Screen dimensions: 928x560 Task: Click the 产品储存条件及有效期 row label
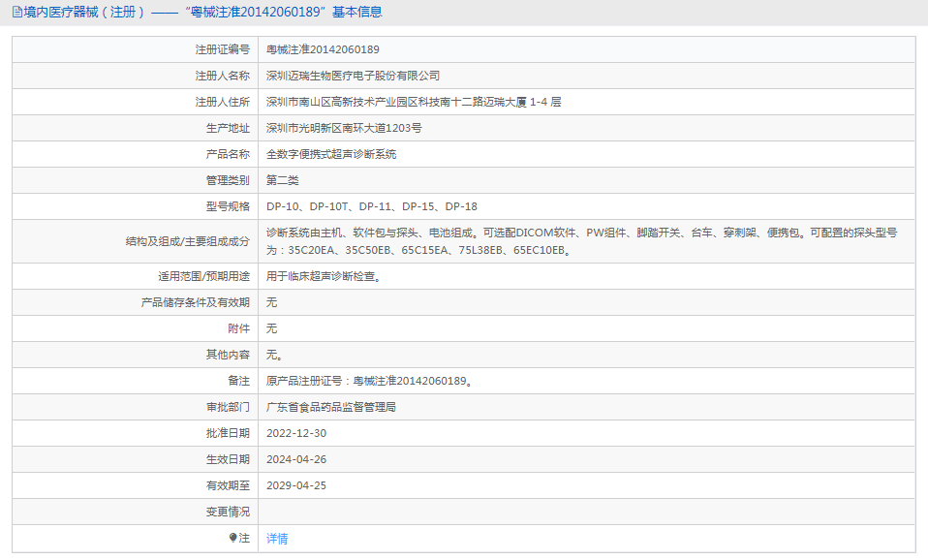click(195, 302)
